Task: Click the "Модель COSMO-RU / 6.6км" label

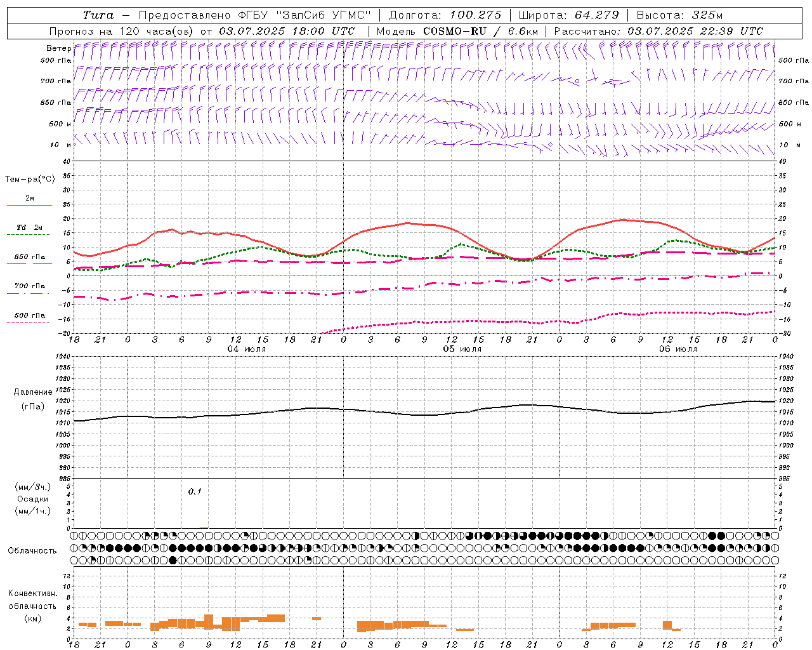Action: (x=457, y=31)
